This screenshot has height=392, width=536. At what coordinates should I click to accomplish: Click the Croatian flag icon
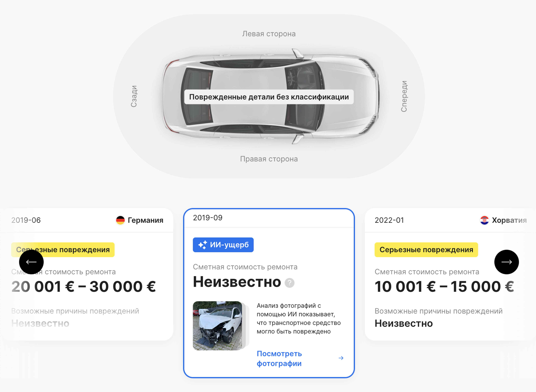coord(484,220)
